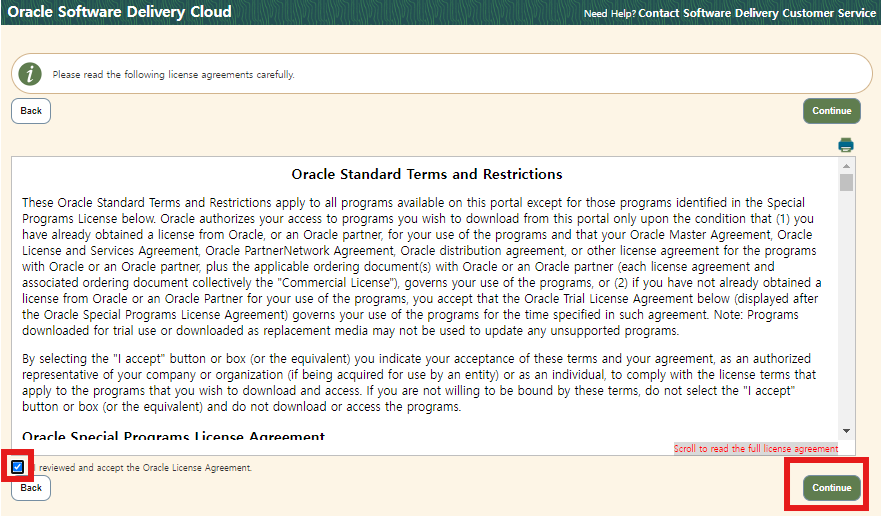Click the top Continue button

pos(832,111)
